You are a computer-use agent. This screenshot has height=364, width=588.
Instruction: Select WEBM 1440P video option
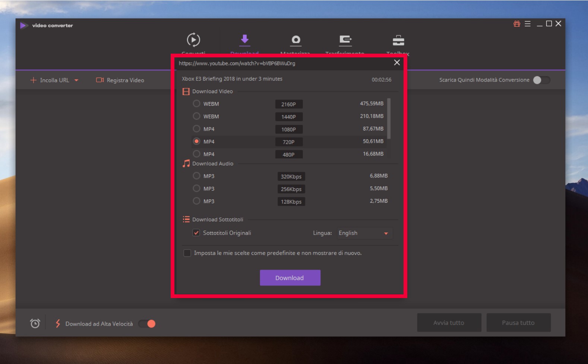click(x=196, y=116)
